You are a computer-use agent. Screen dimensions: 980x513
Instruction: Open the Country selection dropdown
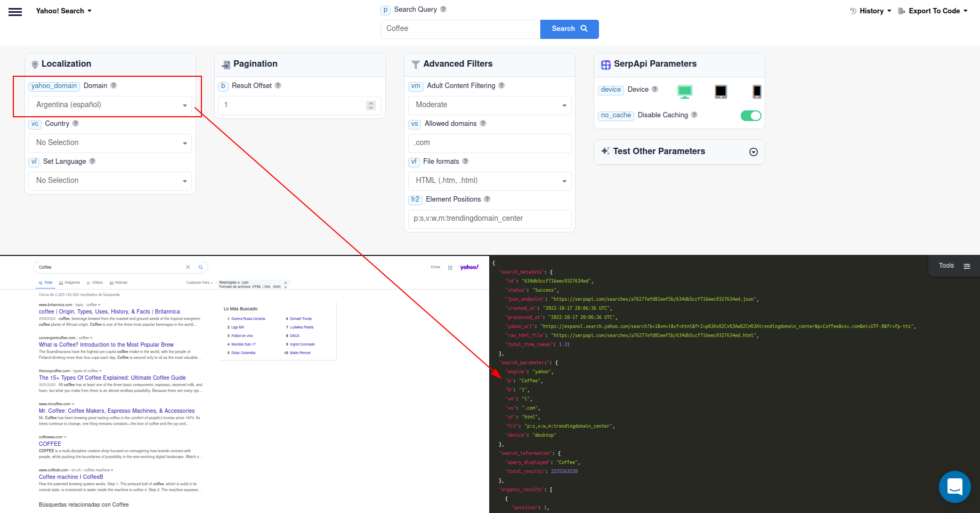coord(109,142)
